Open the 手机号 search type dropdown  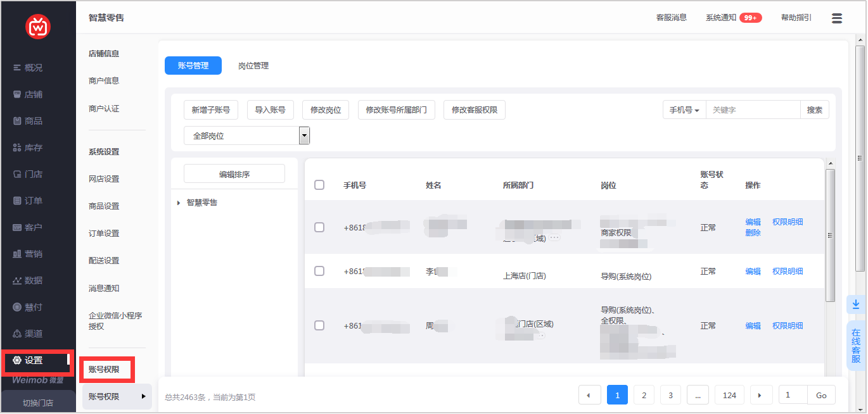684,110
